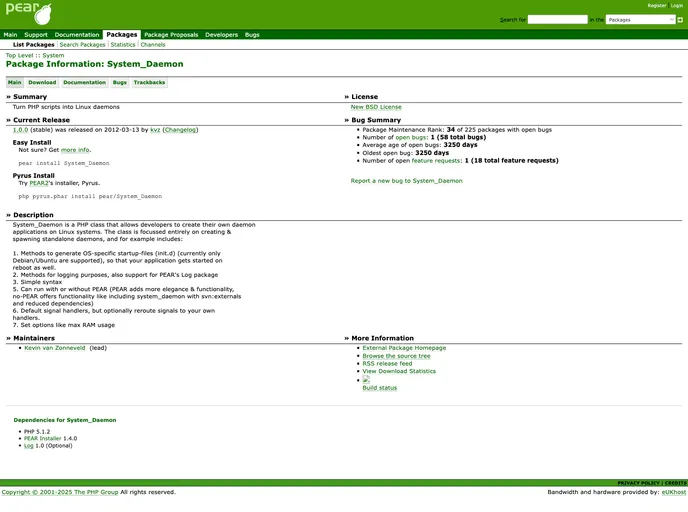Switch to the package Bugs tab
The image size is (688, 512).
(x=119, y=82)
